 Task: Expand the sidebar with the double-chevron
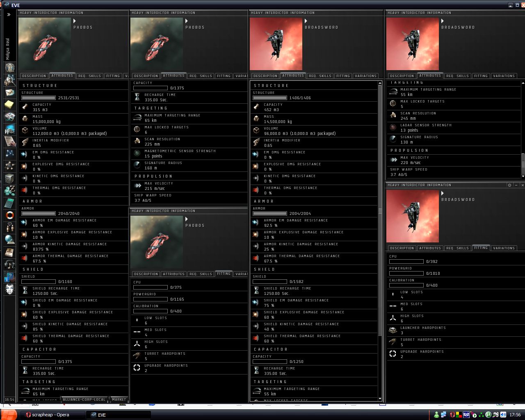pyautogui.click(x=9, y=14)
